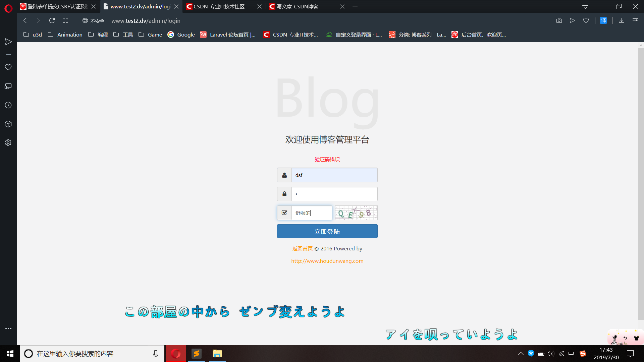644x362 pixels.
Task: Click the captcha image to refresh
Action: point(356,213)
